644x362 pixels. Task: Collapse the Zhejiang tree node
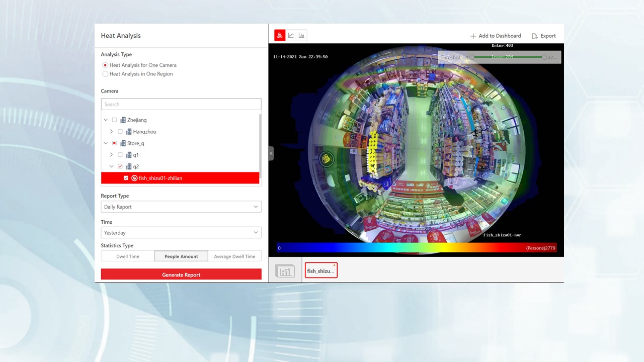coord(106,120)
